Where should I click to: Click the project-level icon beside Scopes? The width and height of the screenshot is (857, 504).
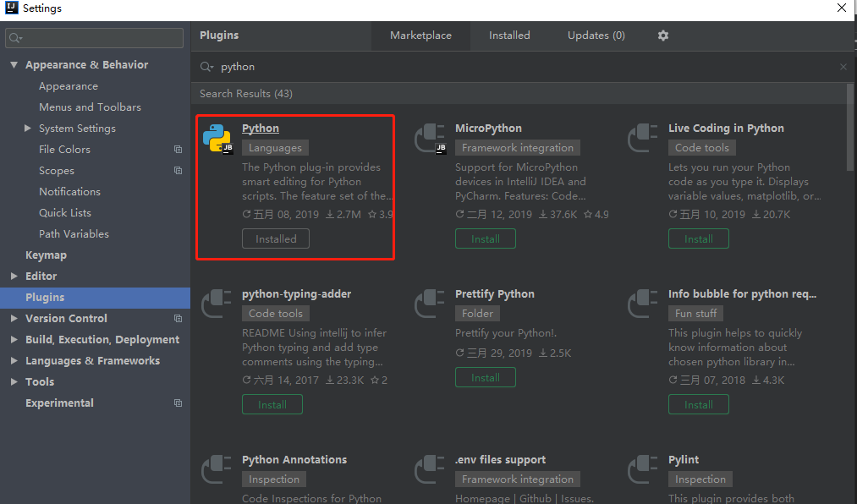(x=178, y=170)
